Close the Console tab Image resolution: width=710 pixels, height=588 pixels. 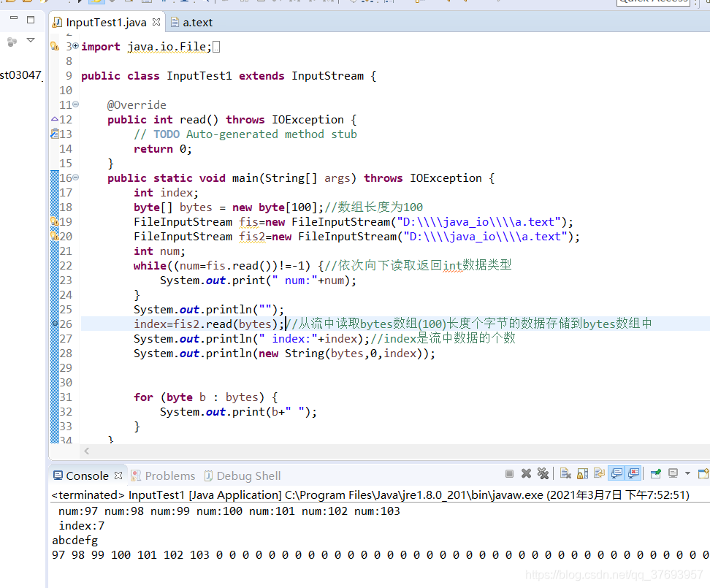click(x=118, y=476)
